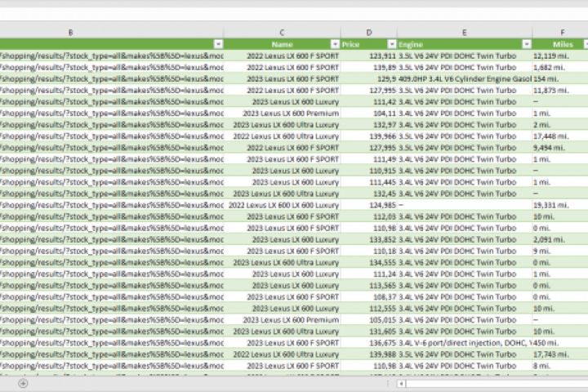Select the price cell 124,985
588x392 pixels.
(x=368, y=205)
